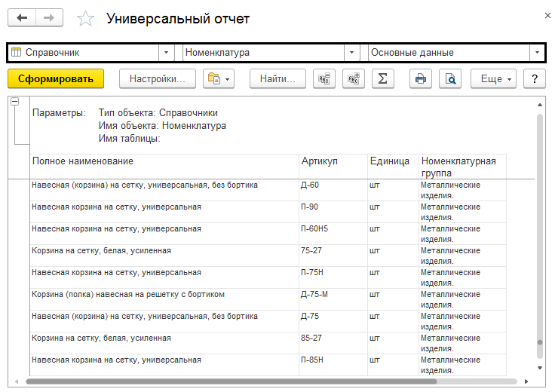
Task: Click the forward navigation arrow
Action: [49, 18]
